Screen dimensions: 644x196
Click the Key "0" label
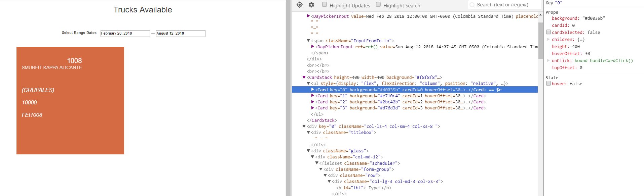point(554,3)
